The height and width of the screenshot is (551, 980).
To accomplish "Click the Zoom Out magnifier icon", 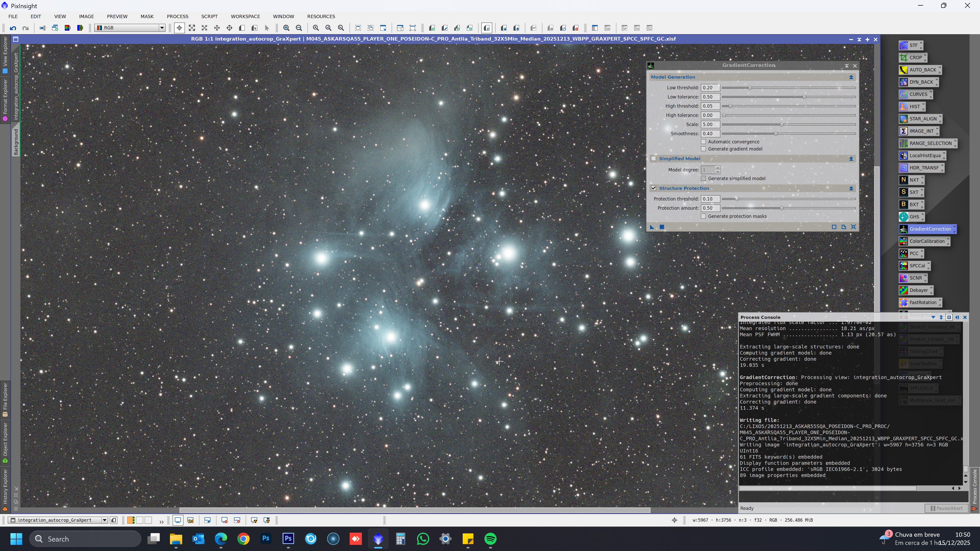I will coord(299,28).
